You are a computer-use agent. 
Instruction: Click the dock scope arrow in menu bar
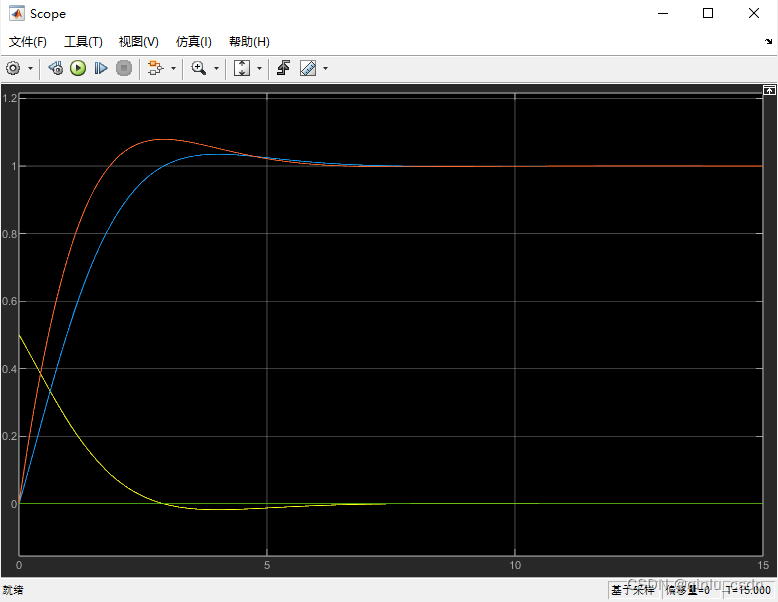point(769,42)
